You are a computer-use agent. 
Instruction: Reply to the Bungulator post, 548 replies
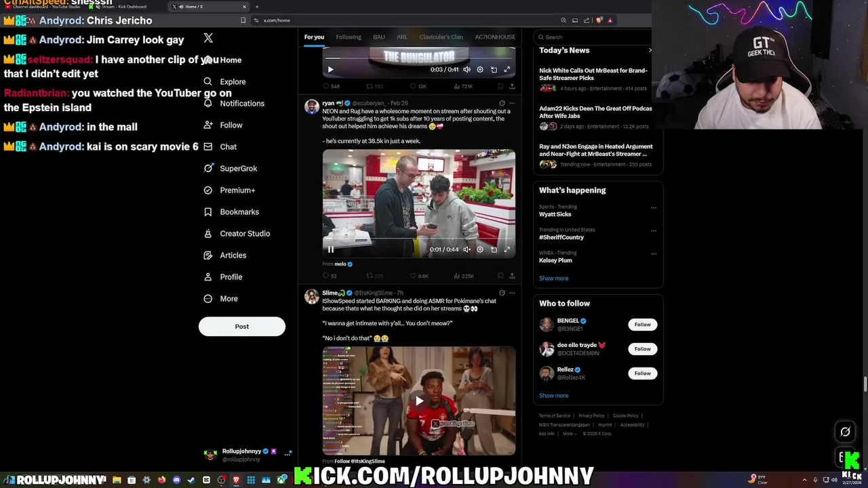tap(331, 86)
